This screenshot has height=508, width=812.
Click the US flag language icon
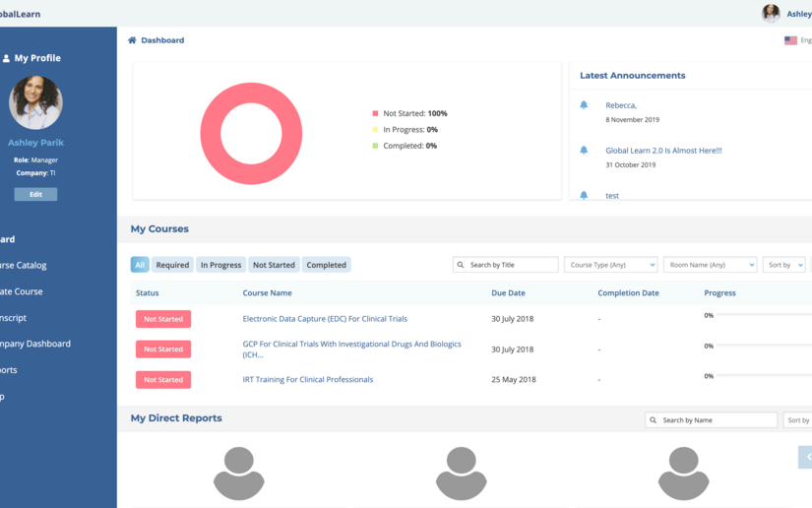point(790,40)
